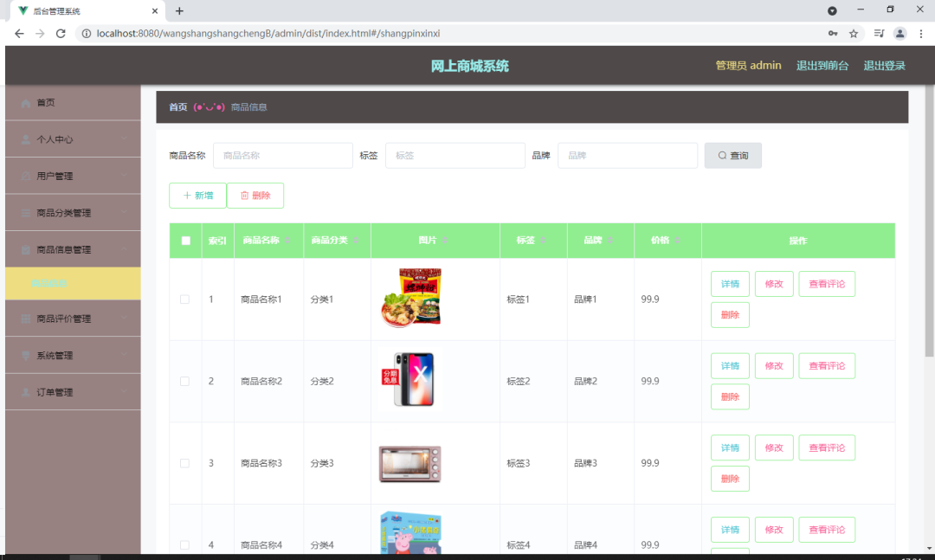Select the highlighted 商品信息 submenu item
Viewport: 935px width, 560px height.
[73, 283]
